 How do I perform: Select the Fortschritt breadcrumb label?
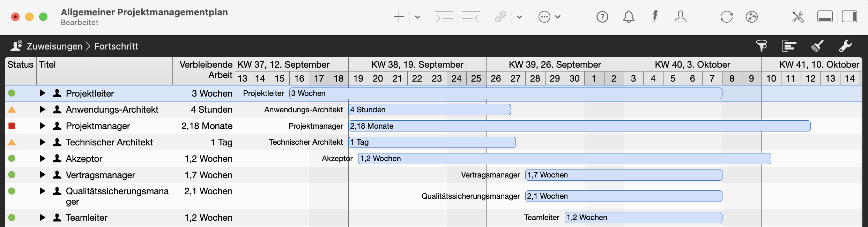point(116,46)
